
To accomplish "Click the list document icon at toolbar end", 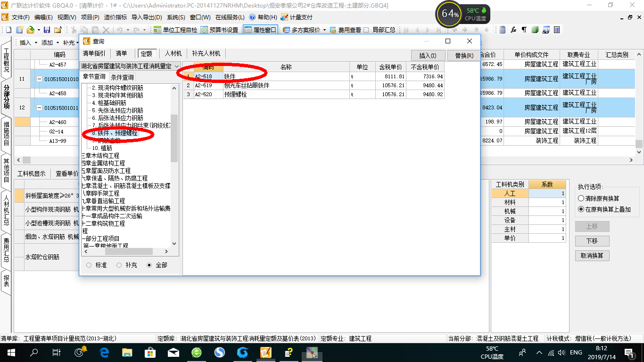I will coord(557,30).
